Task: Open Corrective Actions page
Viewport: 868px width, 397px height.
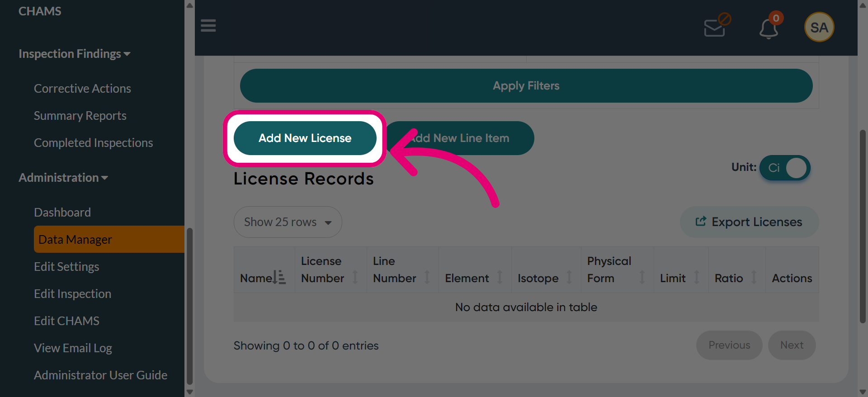Action: pyautogui.click(x=82, y=89)
